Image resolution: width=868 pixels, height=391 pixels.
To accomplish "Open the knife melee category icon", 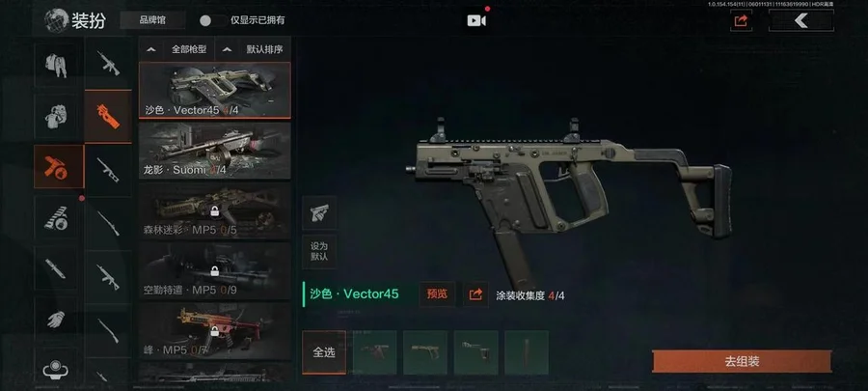I will 56,269.
